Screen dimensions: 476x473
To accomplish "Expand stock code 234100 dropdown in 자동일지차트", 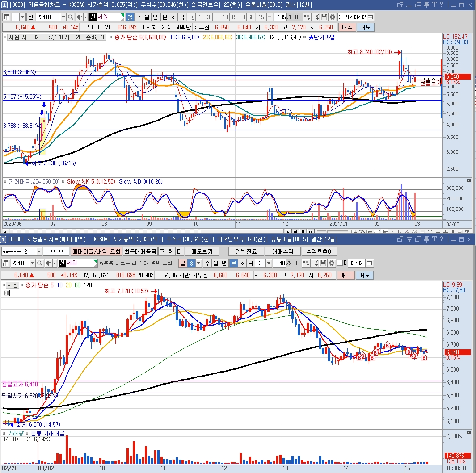I will 32,263.
